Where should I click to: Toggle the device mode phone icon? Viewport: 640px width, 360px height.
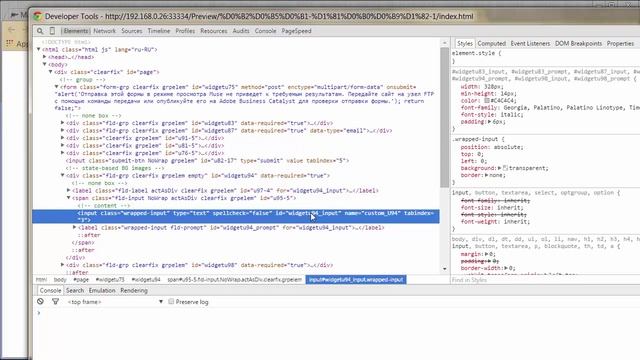click(52, 31)
